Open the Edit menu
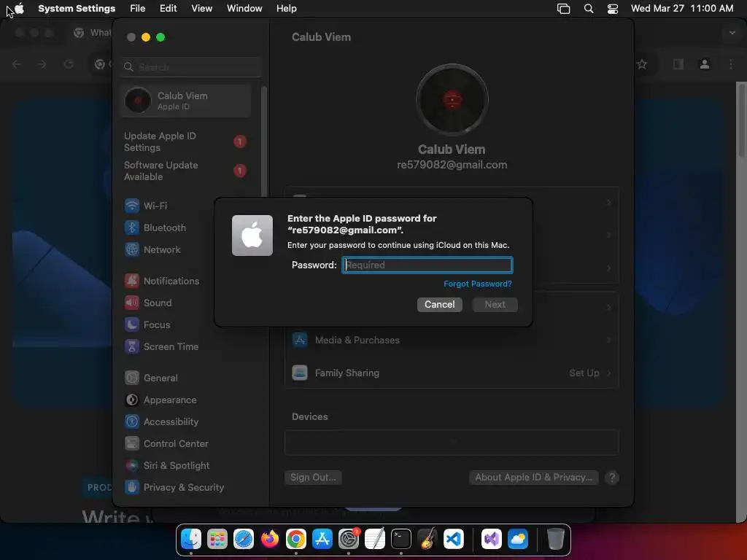Viewport: 747px width, 560px height. click(169, 9)
